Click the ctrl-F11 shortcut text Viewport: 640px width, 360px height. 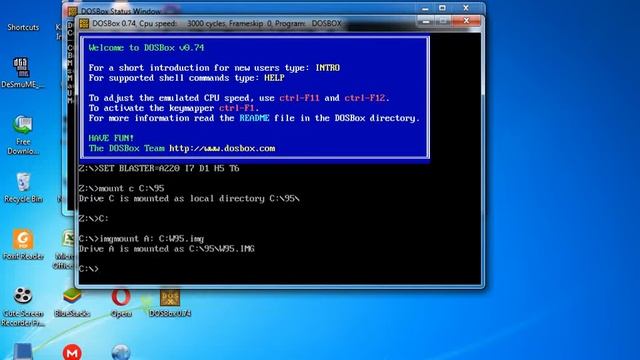coord(299,98)
